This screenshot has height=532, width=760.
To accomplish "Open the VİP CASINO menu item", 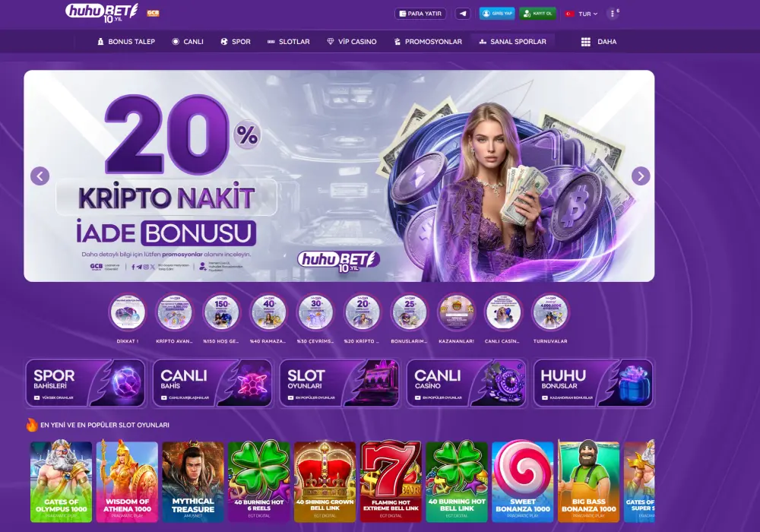I will [x=351, y=42].
